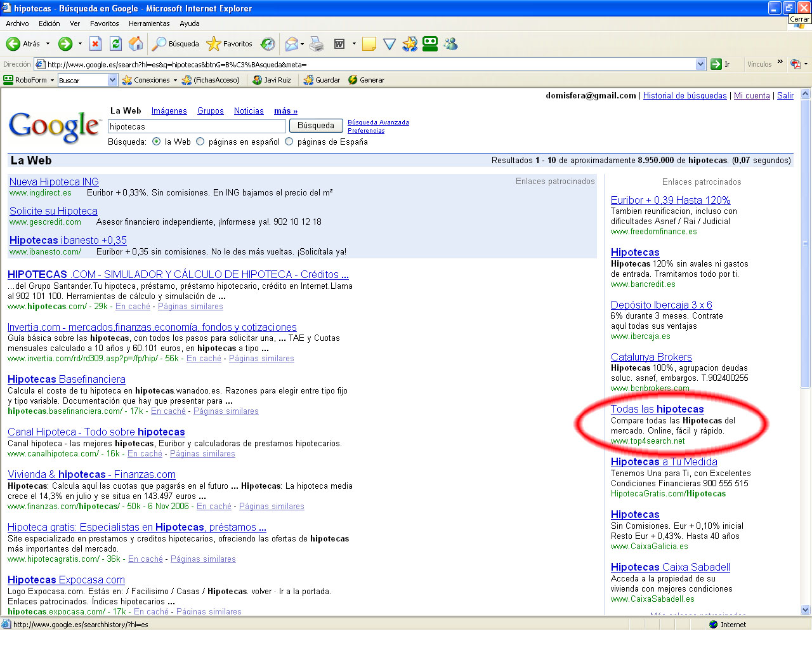The height and width of the screenshot is (650, 812).
Task: Open the Herramientas menu
Action: [149, 23]
